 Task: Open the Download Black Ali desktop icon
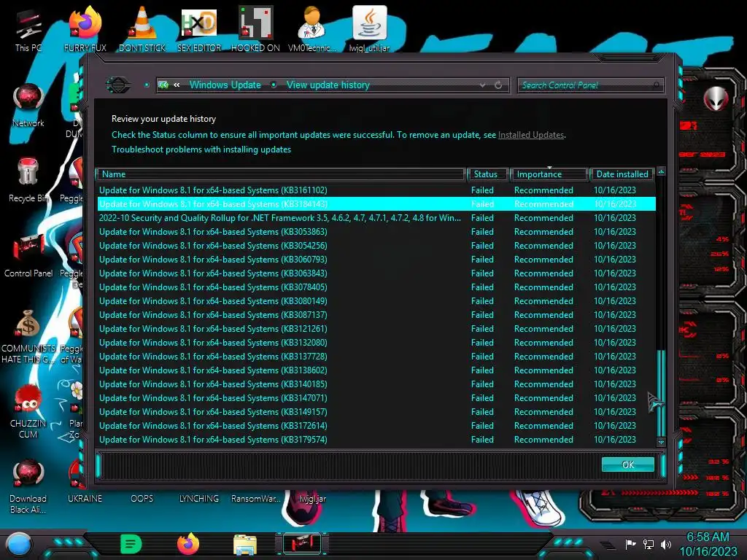(x=28, y=486)
